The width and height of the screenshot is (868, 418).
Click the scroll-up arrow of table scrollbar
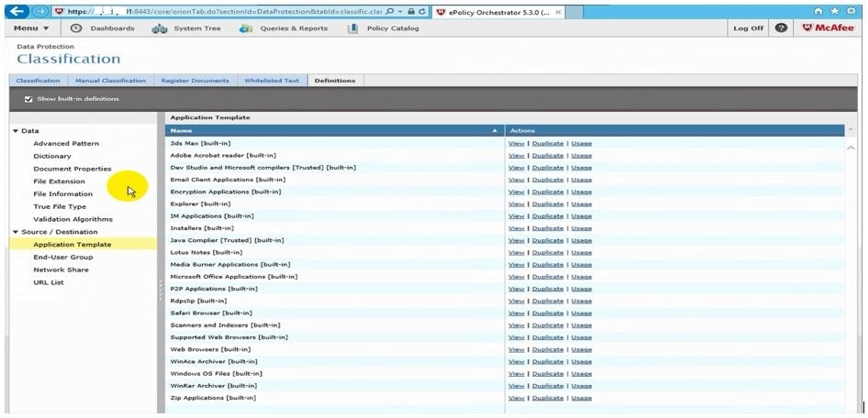coord(851,148)
